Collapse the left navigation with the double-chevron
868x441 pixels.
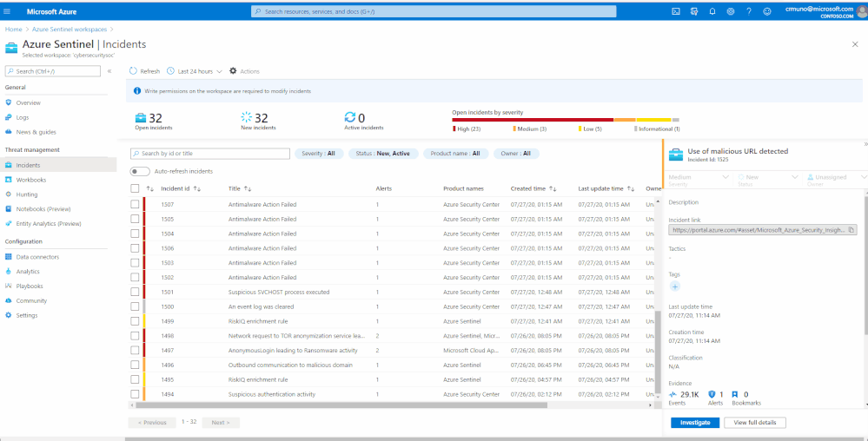[x=109, y=71]
